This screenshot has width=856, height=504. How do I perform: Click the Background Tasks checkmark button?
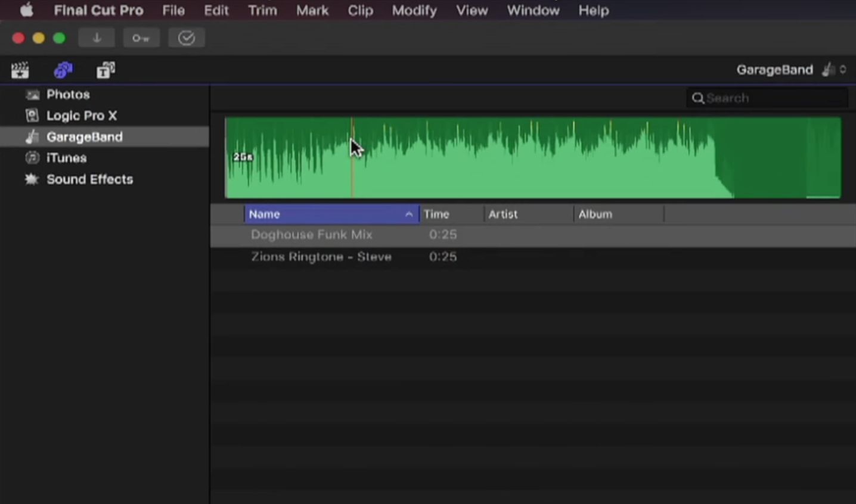[x=187, y=38]
